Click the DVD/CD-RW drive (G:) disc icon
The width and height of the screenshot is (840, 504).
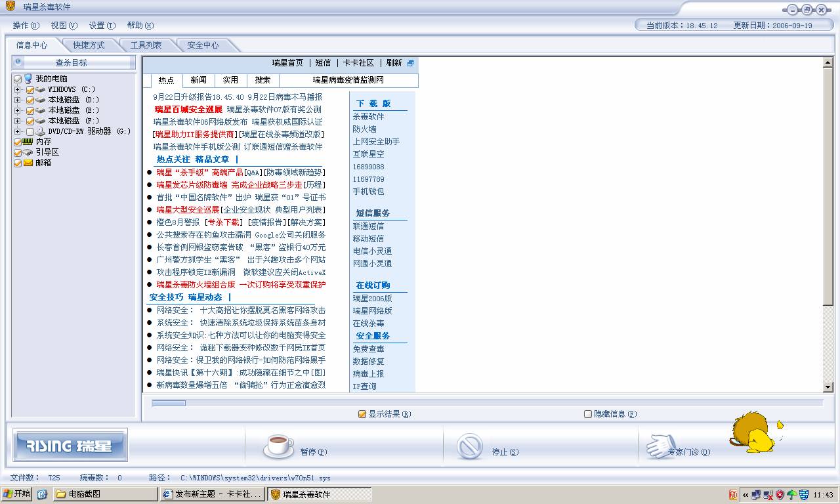(x=41, y=131)
